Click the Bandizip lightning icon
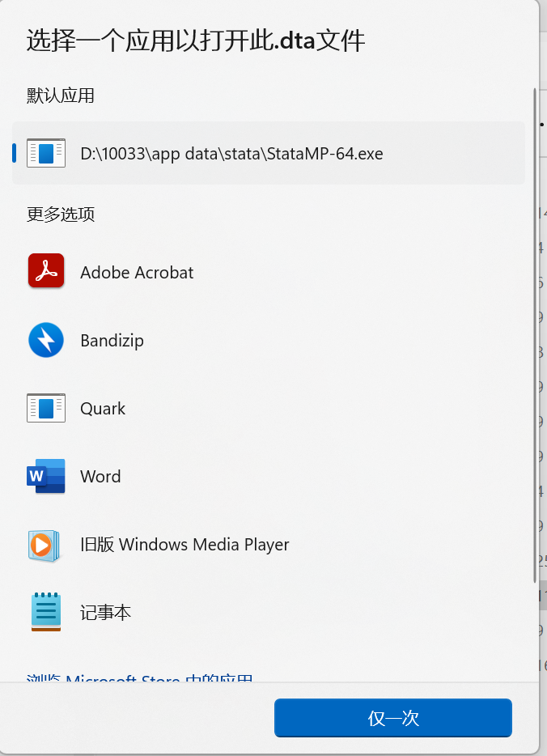The image size is (547, 756). pos(45,341)
